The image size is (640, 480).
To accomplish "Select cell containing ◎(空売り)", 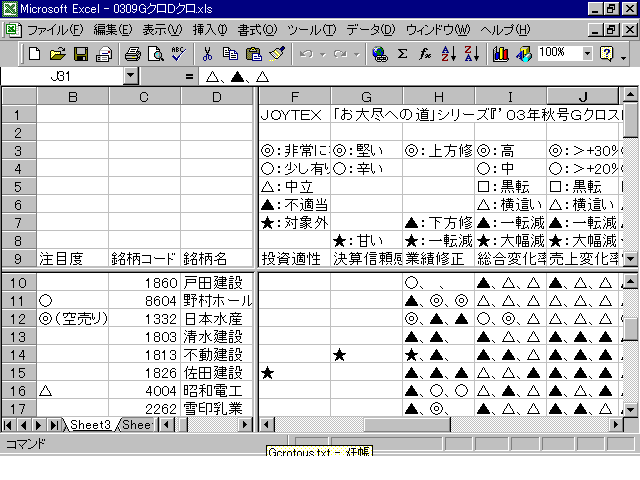I will pyautogui.click(x=73, y=319).
